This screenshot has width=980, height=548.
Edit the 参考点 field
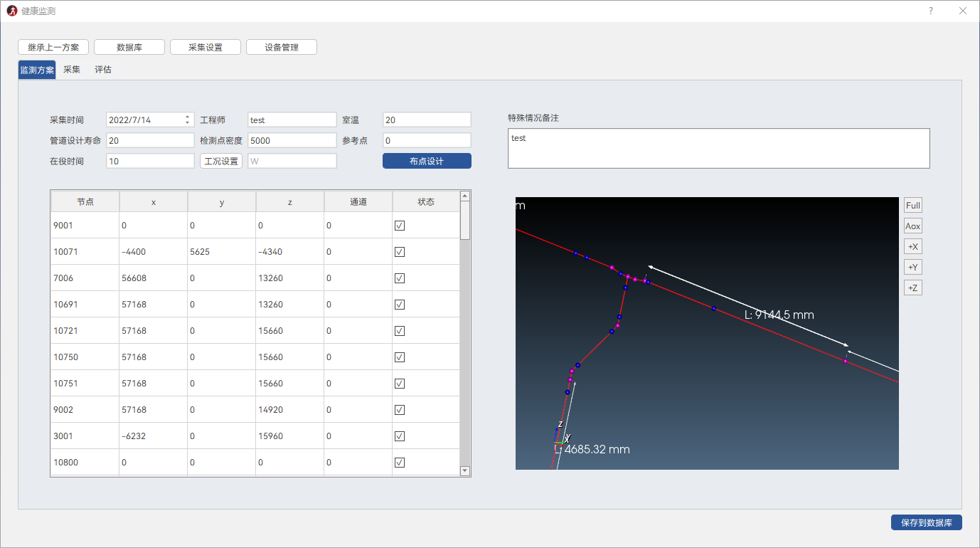pos(427,140)
